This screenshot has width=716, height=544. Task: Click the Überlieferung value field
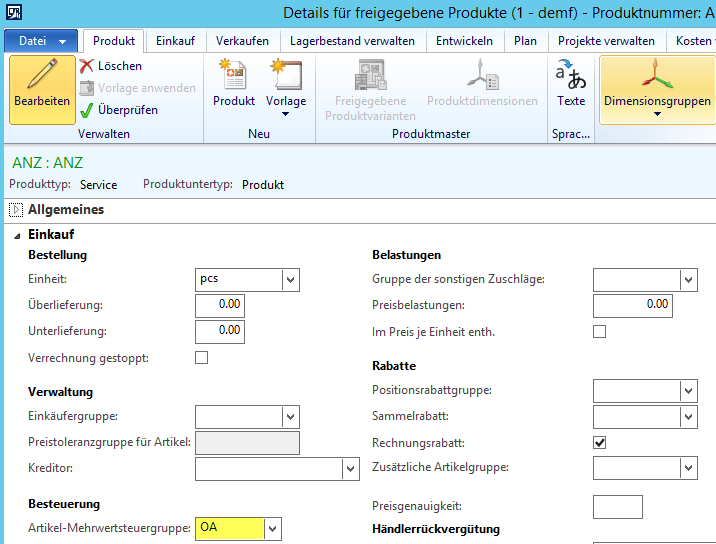[x=220, y=305]
